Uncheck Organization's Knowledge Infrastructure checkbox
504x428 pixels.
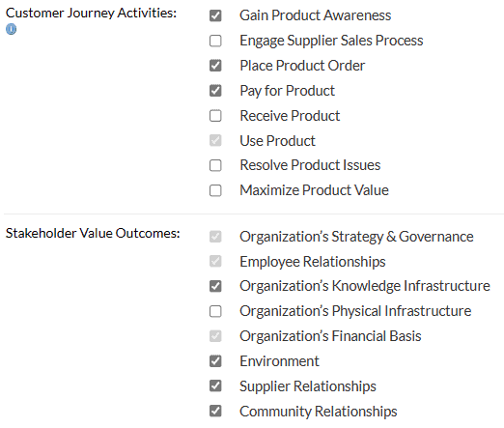[215, 286]
